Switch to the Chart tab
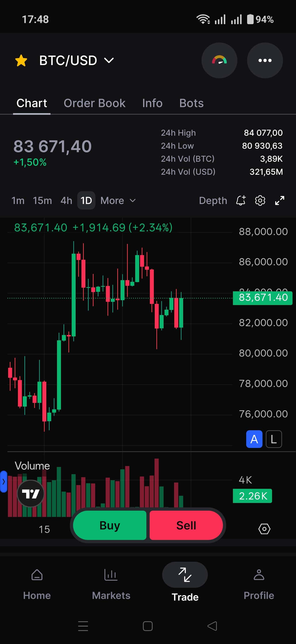This screenshot has width=296, height=644. click(x=32, y=103)
